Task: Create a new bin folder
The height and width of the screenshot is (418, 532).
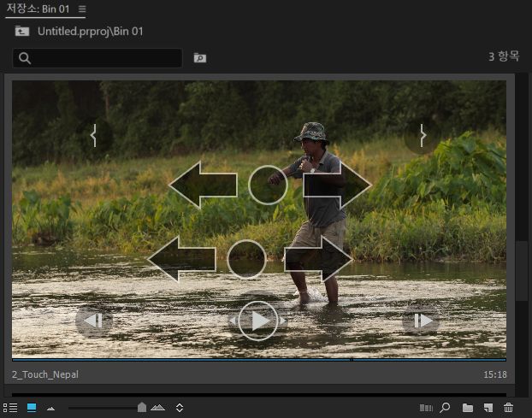Action: 468,408
